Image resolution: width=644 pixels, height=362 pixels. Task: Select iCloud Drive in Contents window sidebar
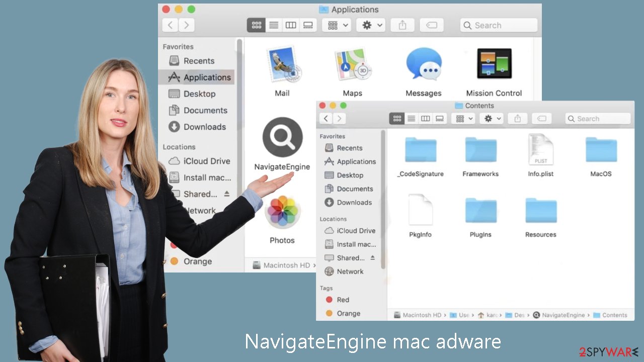pyautogui.click(x=356, y=231)
